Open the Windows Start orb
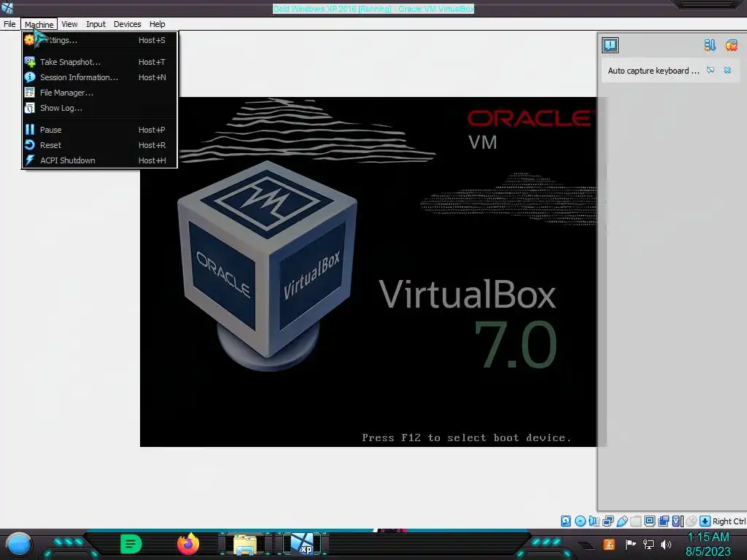The width and height of the screenshot is (747, 560). point(18,544)
